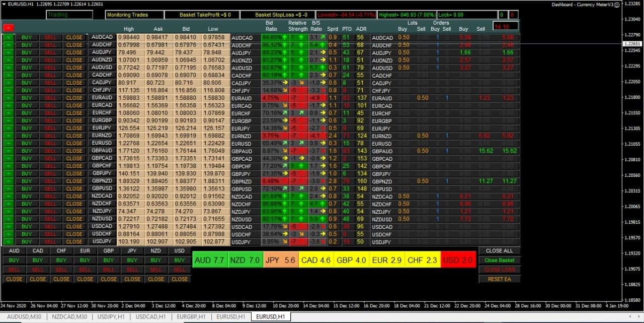Image resolution: width=644 pixels, height=323 pixels.
Task: Click the red USD 2.0 strength bar
Action: click(458, 260)
